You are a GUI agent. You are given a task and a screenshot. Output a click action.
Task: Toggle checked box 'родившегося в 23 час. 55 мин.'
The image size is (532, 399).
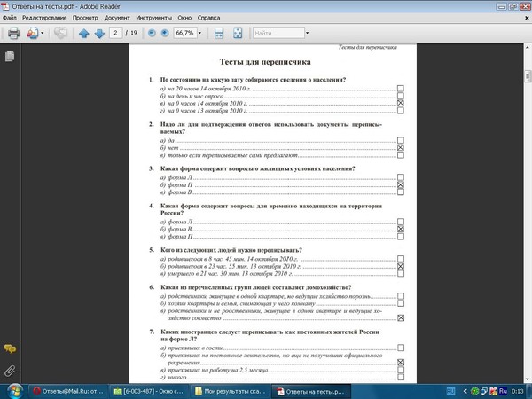click(401, 266)
